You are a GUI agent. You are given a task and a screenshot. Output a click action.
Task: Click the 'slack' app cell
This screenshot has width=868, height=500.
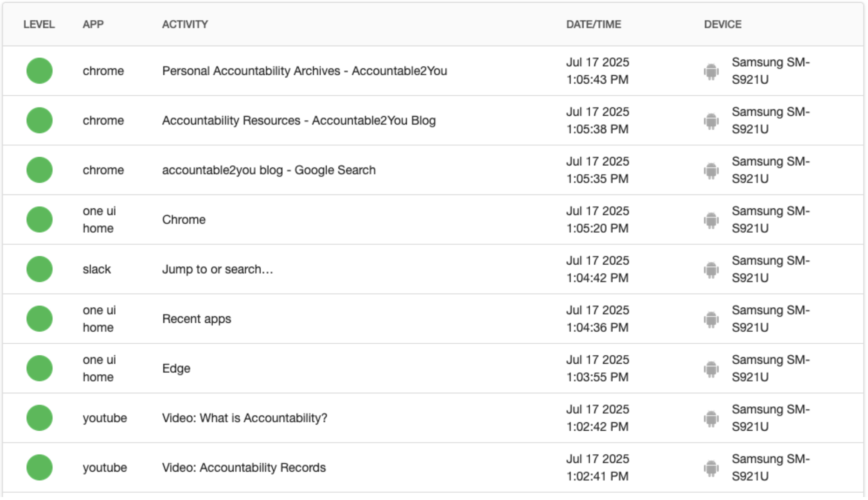97,269
